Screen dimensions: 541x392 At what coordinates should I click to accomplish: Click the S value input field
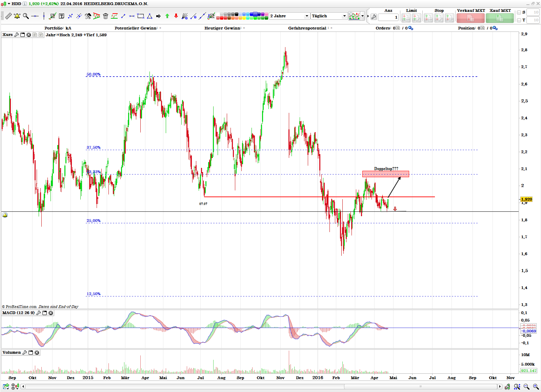[x=533, y=13]
